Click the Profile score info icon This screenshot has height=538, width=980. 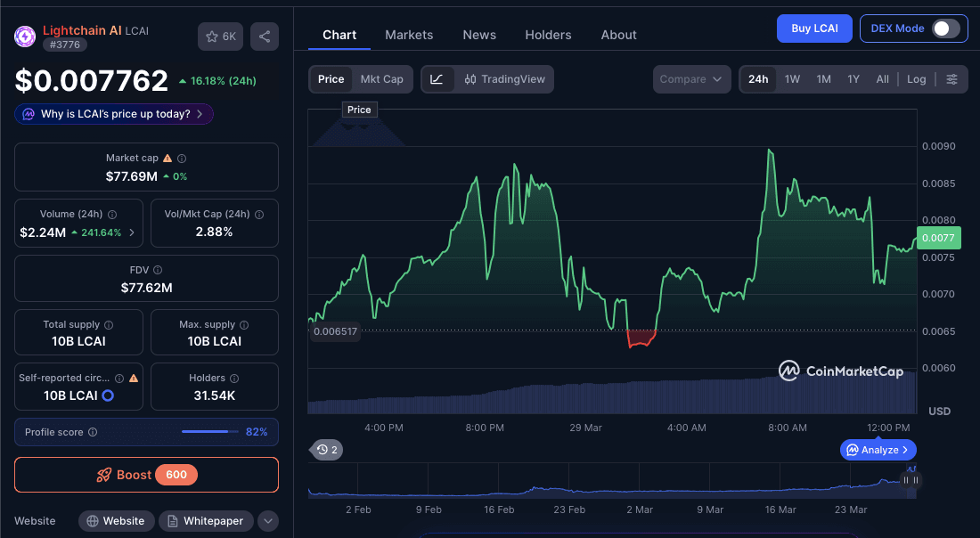click(94, 432)
